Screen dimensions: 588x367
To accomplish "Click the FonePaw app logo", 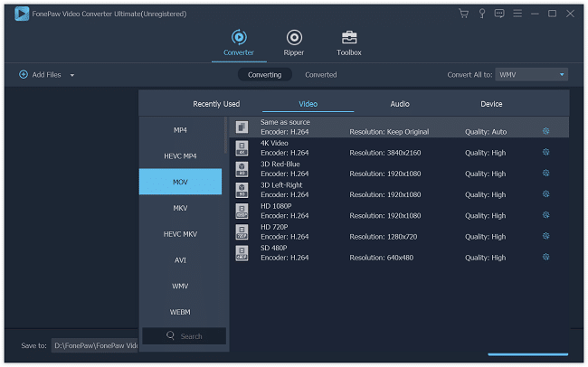I will pos(22,14).
